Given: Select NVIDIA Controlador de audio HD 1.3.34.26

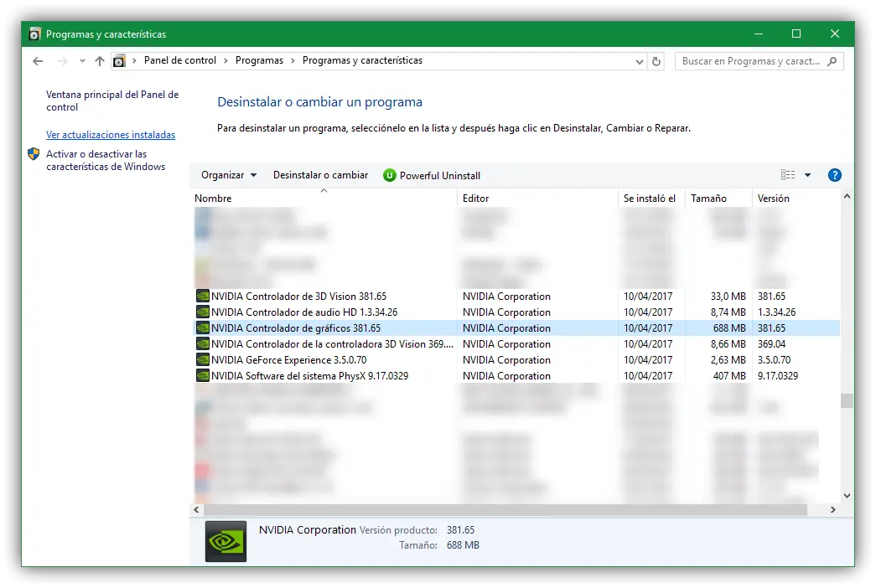Looking at the screenshot, I should click(x=516, y=312).
